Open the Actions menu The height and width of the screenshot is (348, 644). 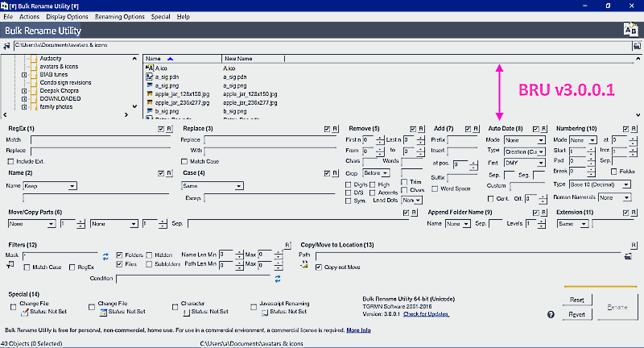(29, 17)
